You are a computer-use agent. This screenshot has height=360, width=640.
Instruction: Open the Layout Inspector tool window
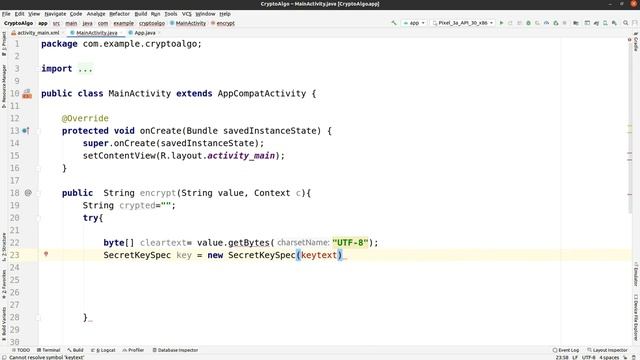coord(607,350)
